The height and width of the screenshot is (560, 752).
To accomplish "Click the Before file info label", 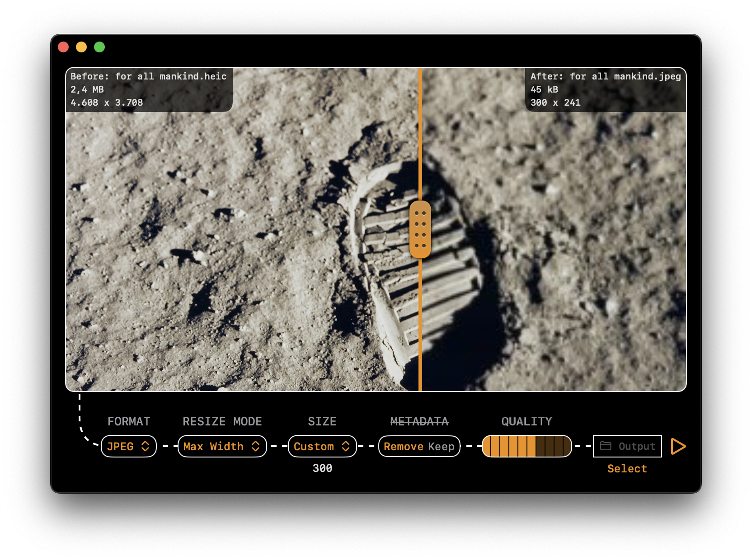I will click(149, 89).
